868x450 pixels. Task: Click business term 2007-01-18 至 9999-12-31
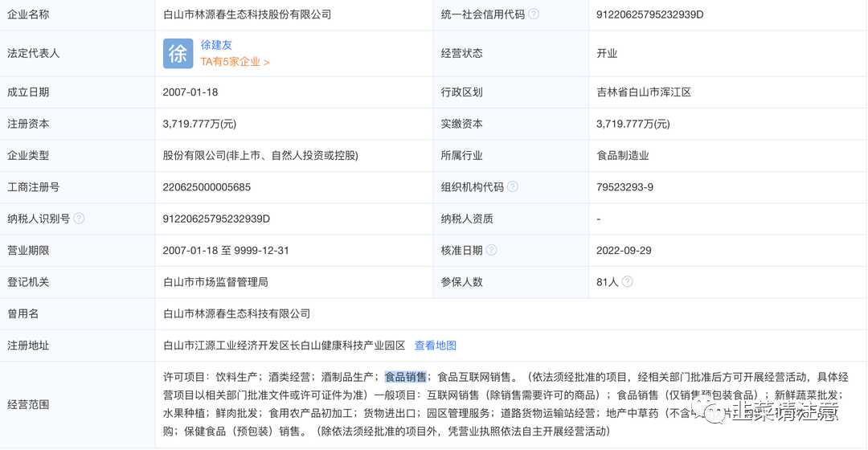click(x=226, y=250)
